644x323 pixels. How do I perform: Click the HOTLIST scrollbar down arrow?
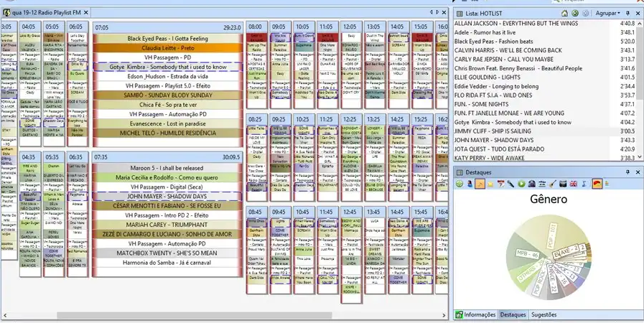[639, 158]
